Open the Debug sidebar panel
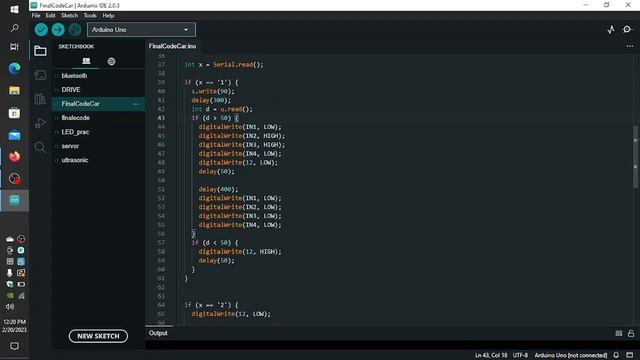The width and height of the screenshot is (640, 360). 40,123
